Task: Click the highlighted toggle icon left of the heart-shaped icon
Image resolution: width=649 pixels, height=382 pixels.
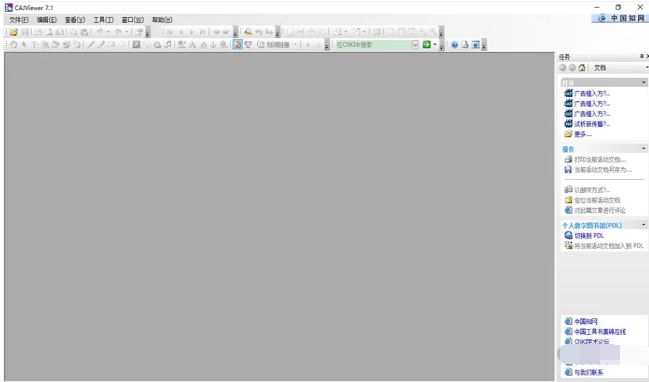Action: 238,45
